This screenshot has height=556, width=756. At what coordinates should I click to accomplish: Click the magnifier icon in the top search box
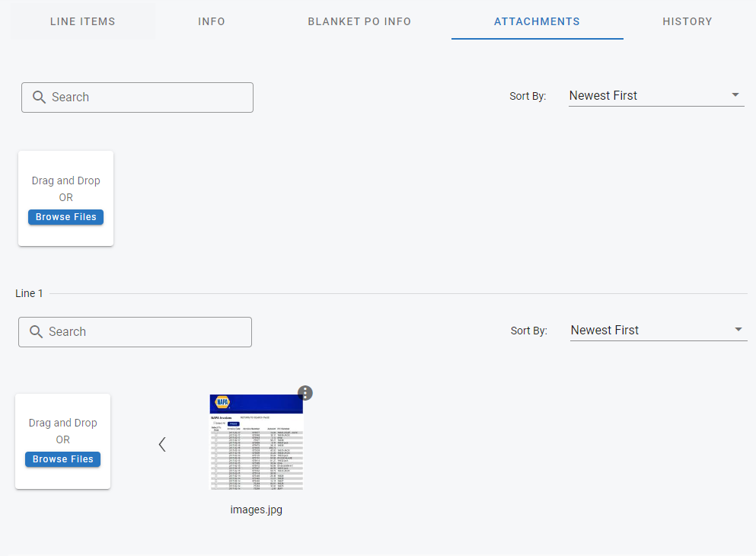pos(39,97)
